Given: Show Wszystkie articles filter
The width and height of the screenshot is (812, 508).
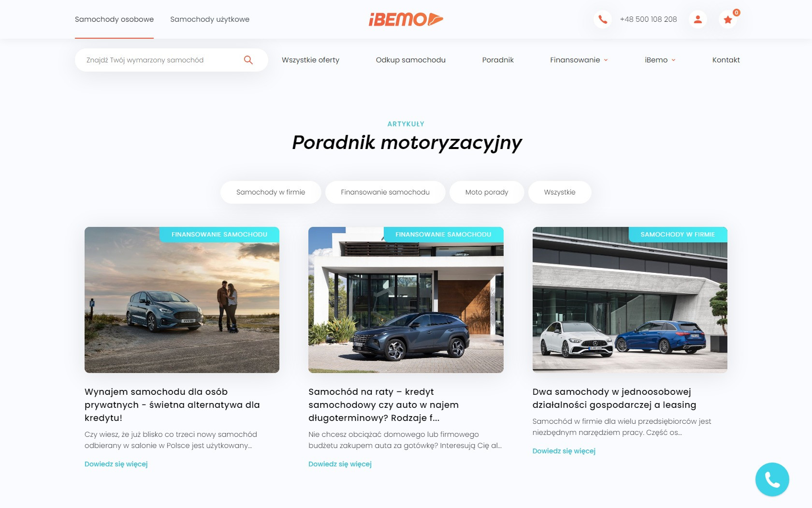Looking at the screenshot, I should coord(560,192).
